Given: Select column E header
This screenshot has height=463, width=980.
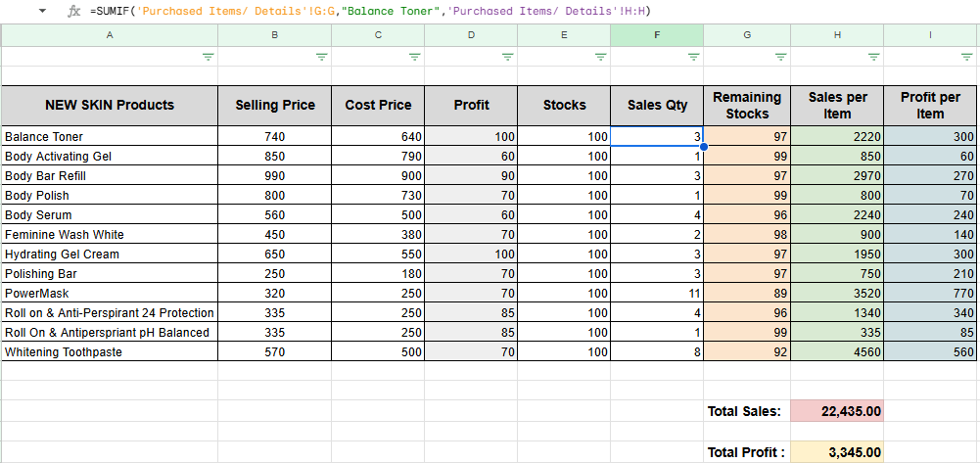Looking at the screenshot, I should [x=564, y=35].
